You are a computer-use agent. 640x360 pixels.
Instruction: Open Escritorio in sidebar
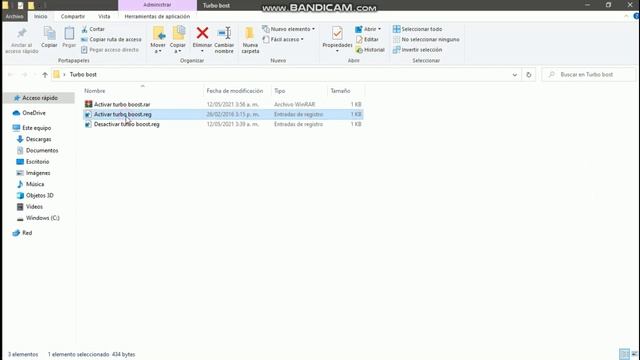tap(37, 162)
